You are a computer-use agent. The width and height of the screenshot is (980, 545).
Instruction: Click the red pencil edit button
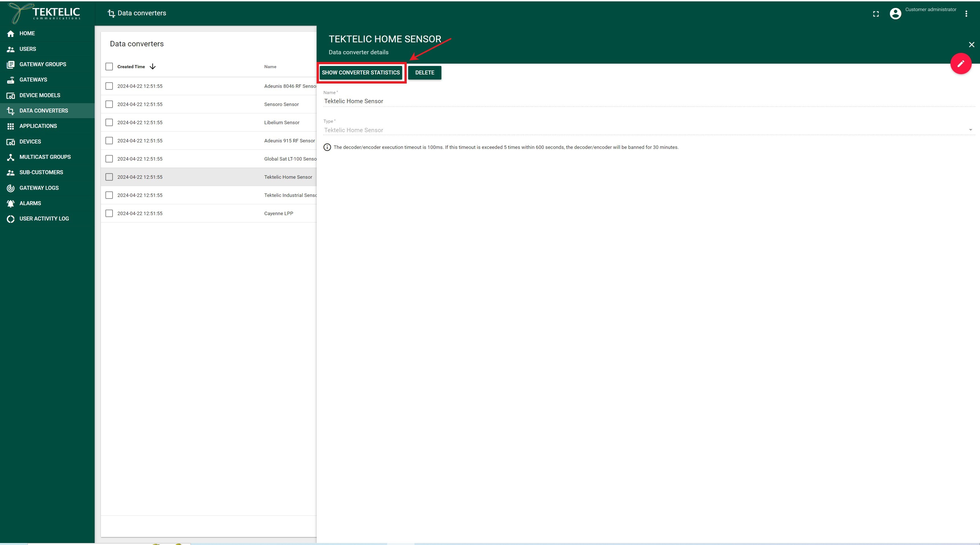point(961,64)
